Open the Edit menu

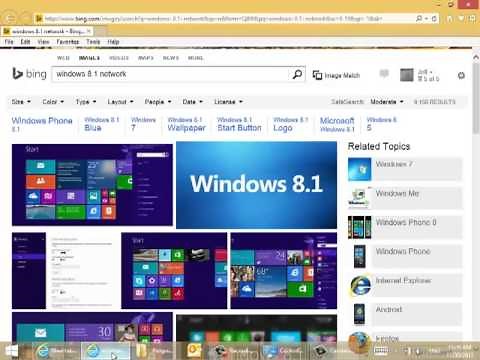(25, 42)
